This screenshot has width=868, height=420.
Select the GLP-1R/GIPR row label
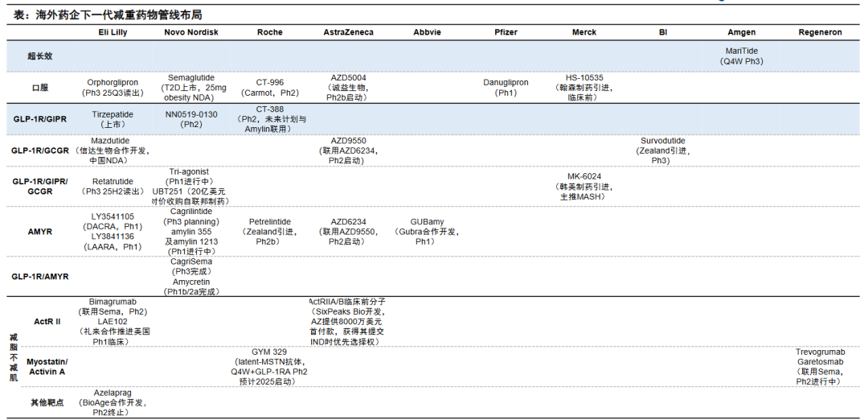[40, 119]
